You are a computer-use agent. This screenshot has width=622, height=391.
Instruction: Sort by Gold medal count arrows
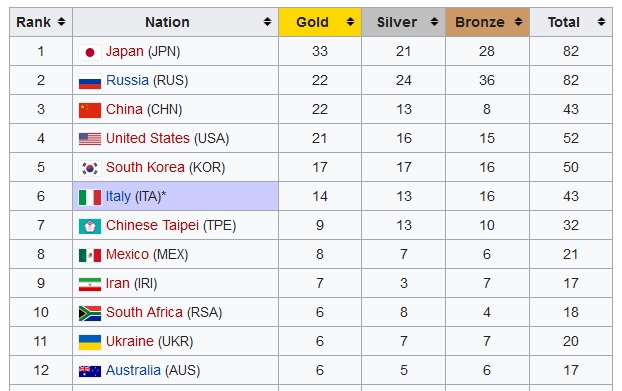(x=350, y=22)
